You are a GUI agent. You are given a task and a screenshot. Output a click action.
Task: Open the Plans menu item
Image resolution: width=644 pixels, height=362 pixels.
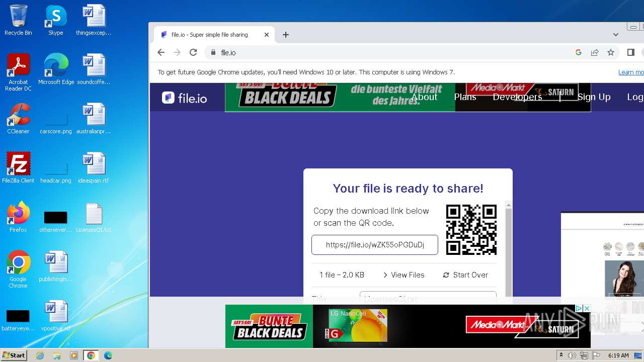(x=465, y=97)
